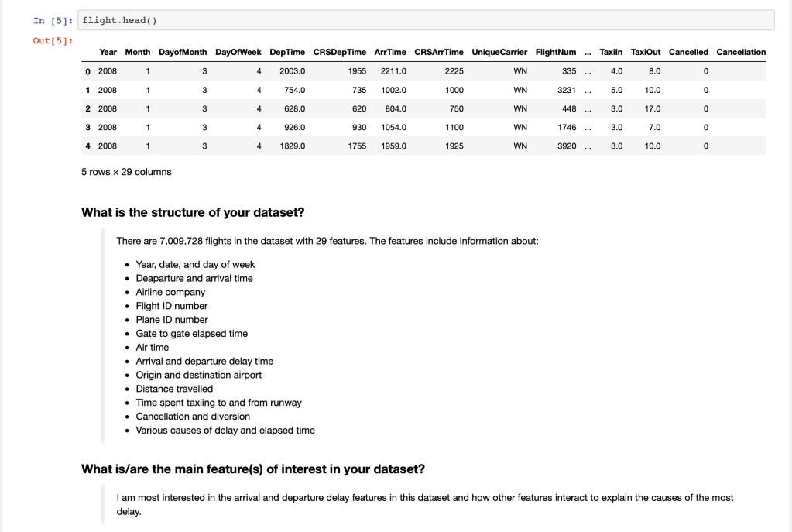
Task: Click the flight.head() code cell input
Action: click(426, 20)
